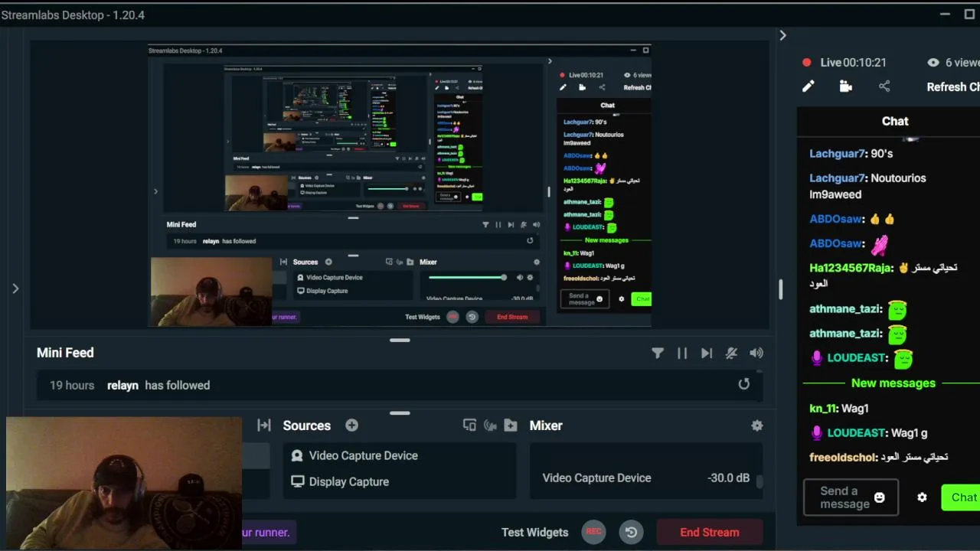Click End Stream button
This screenshot has width=980, height=551.
(710, 532)
